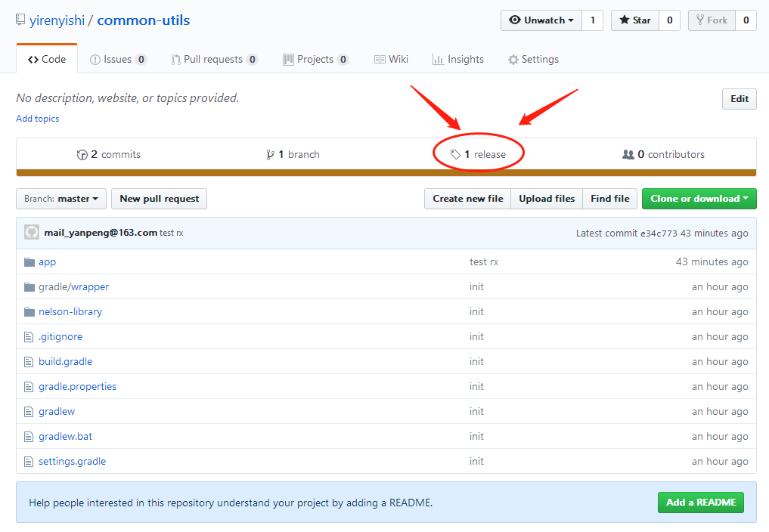Open the settings.gradle file
769x532 pixels.
point(72,462)
